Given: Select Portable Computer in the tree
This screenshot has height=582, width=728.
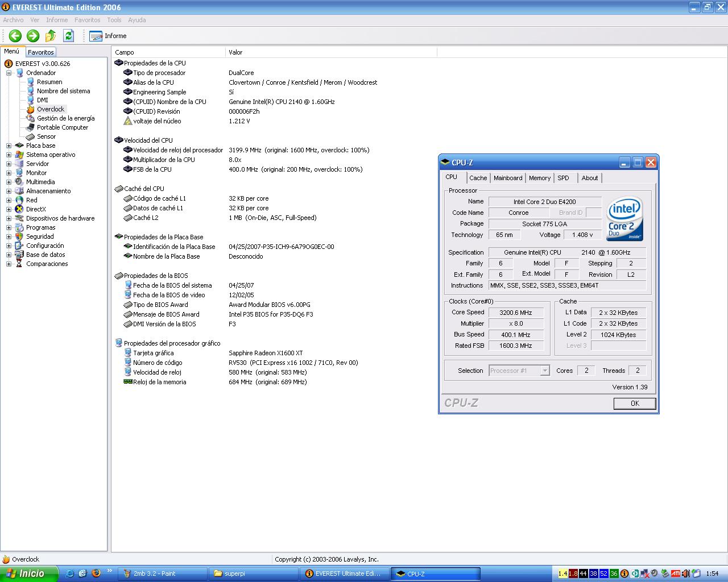Looking at the screenshot, I should 63,127.
